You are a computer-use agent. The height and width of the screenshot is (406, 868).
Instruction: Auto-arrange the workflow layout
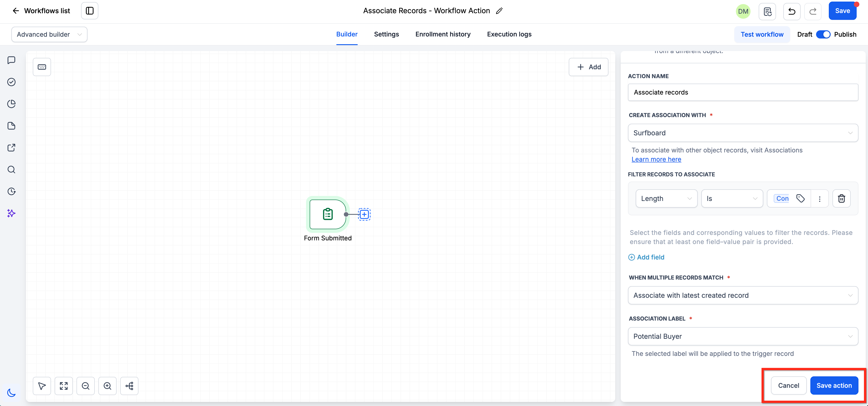coord(129,386)
